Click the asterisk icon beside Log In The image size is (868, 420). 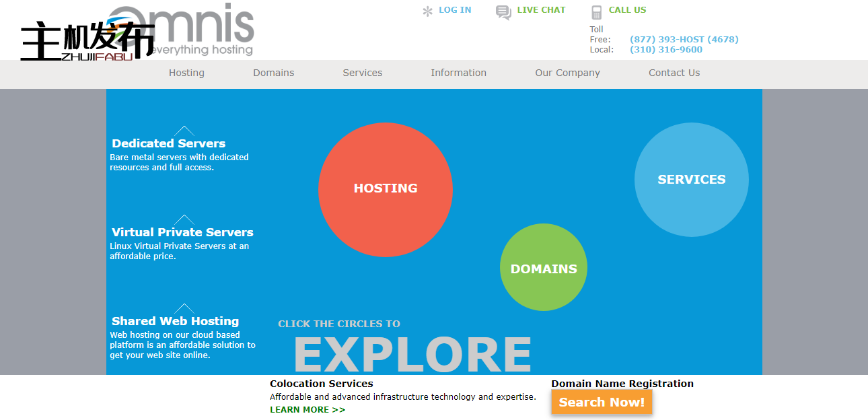[x=427, y=11]
